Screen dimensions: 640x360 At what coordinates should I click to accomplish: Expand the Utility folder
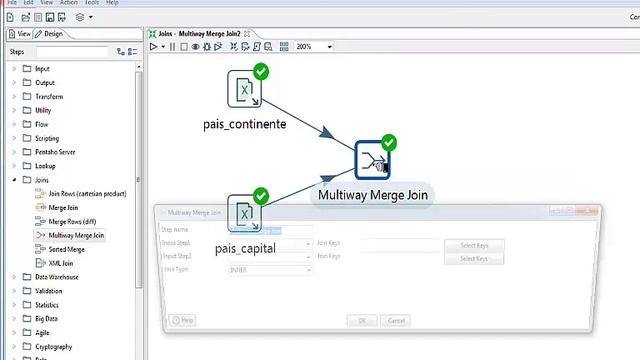click(x=14, y=110)
